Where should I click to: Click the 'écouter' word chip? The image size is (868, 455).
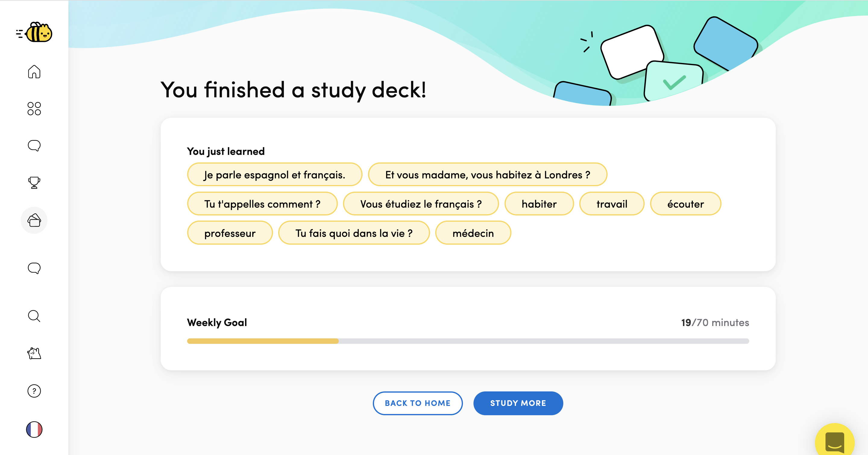click(x=685, y=204)
